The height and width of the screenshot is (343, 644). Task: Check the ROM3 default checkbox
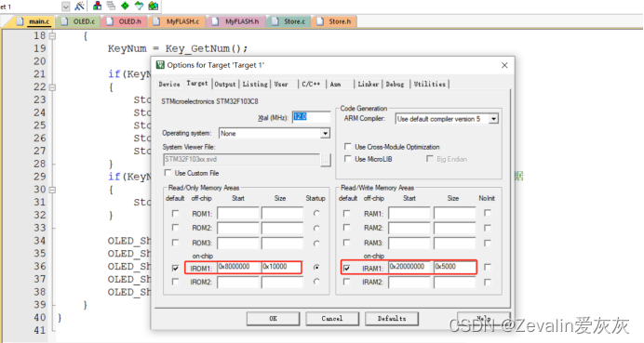[175, 243]
